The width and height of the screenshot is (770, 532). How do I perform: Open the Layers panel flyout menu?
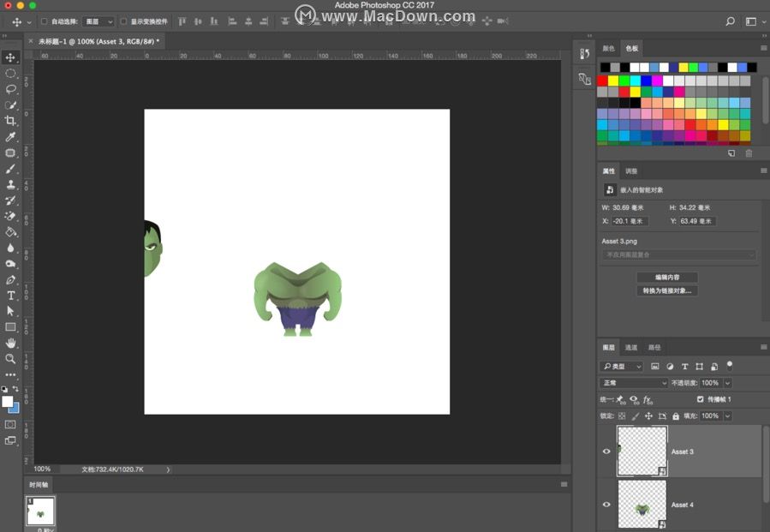[763, 347]
